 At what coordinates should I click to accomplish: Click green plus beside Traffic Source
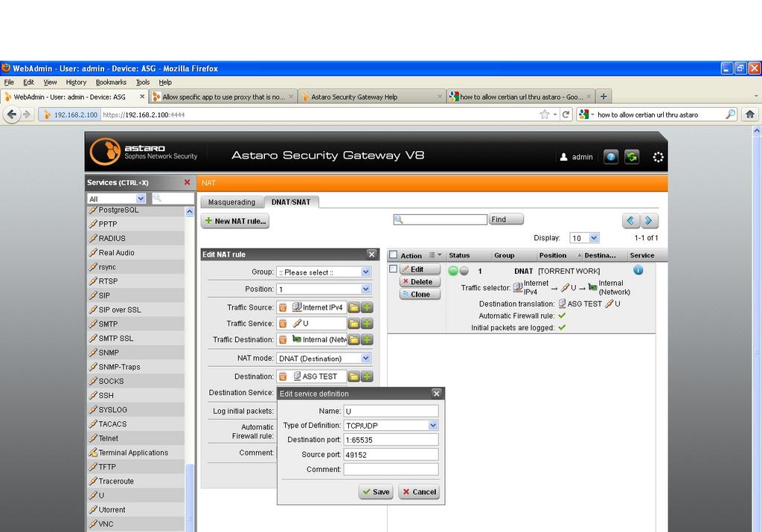tap(367, 307)
